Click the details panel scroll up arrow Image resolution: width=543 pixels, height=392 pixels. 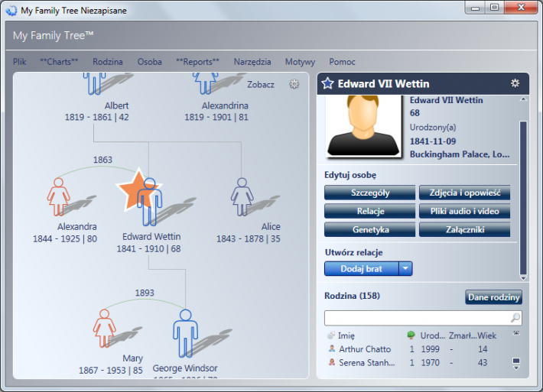pyautogui.click(x=523, y=99)
